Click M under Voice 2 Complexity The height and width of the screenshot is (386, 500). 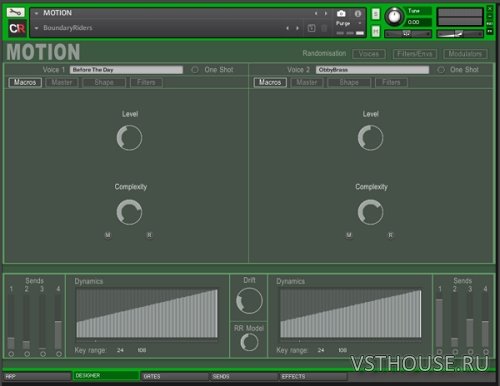coord(349,235)
